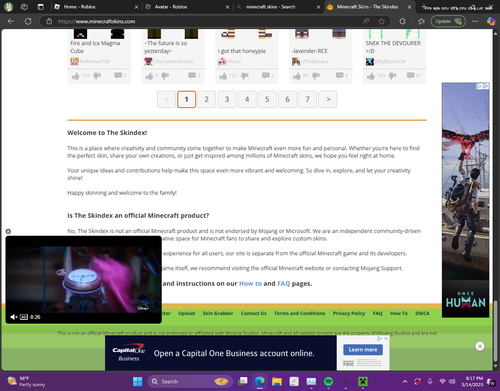The width and height of the screenshot is (500, 391).
Task: Click the browser Update button
Action: coord(448,21)
